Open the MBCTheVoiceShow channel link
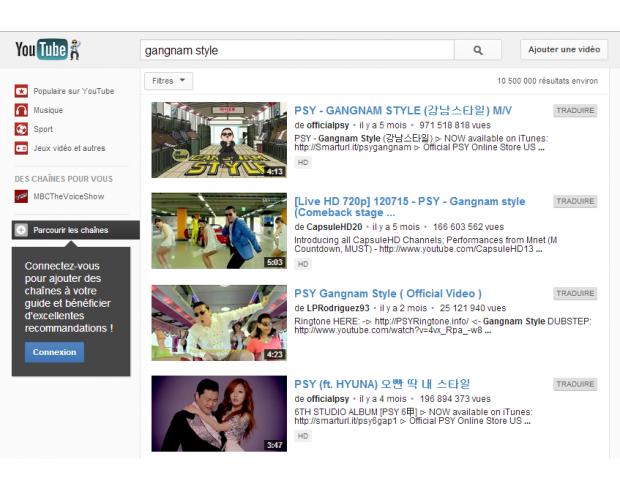Screen dimensions: 620x490 pyautogui.click(x=69, y=196)
